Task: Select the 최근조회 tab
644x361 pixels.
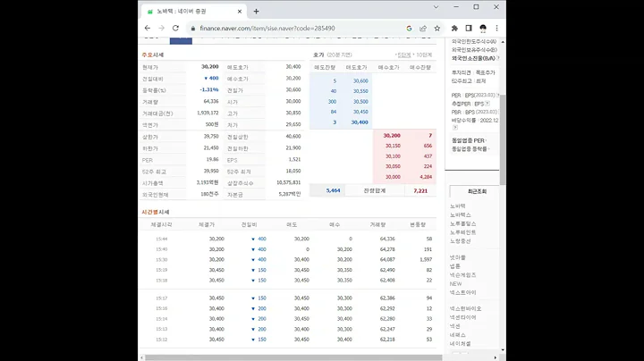Action: pos(477,191)
